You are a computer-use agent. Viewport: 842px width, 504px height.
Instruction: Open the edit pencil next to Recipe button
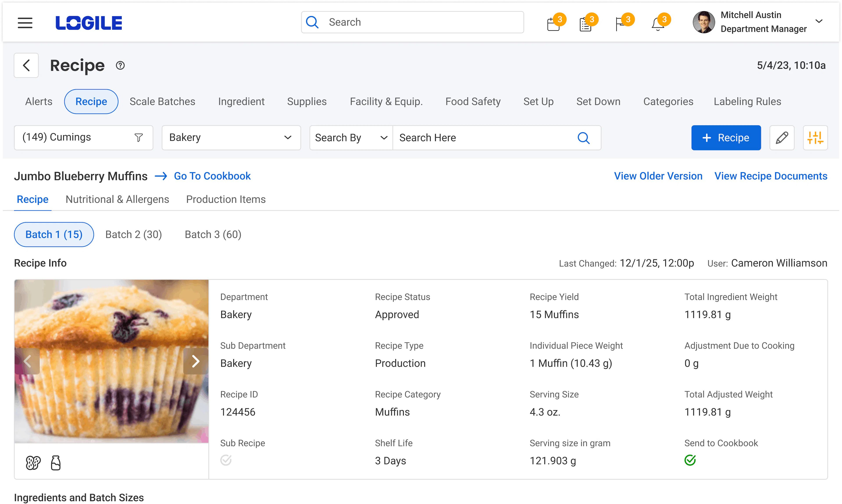tap(782, 138)
